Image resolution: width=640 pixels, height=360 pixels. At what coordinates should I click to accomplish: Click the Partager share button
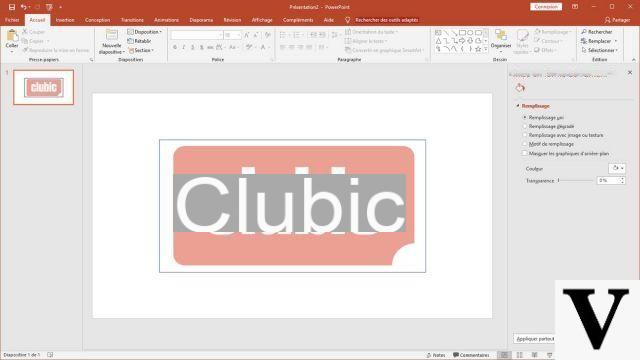click(x=618, y=20)
